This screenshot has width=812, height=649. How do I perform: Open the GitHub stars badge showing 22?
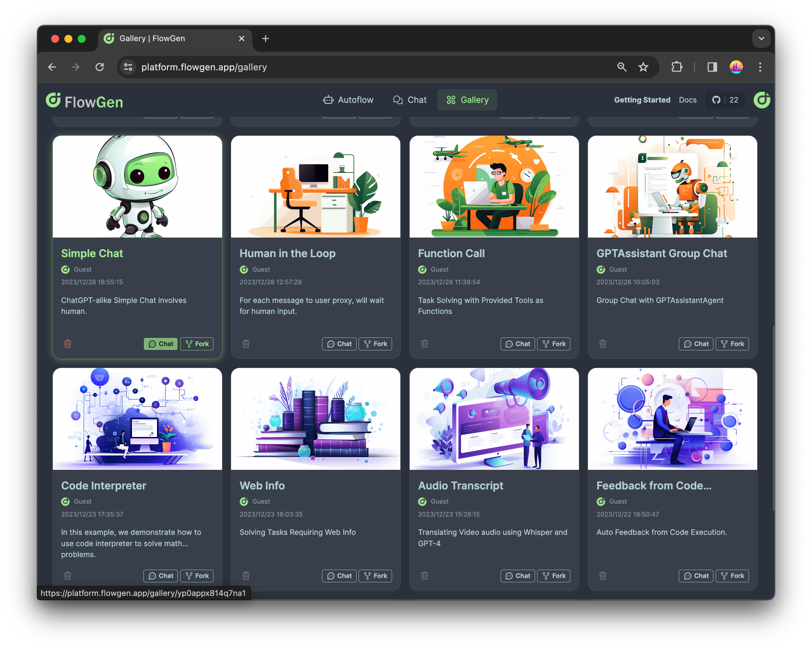[725, 100]
